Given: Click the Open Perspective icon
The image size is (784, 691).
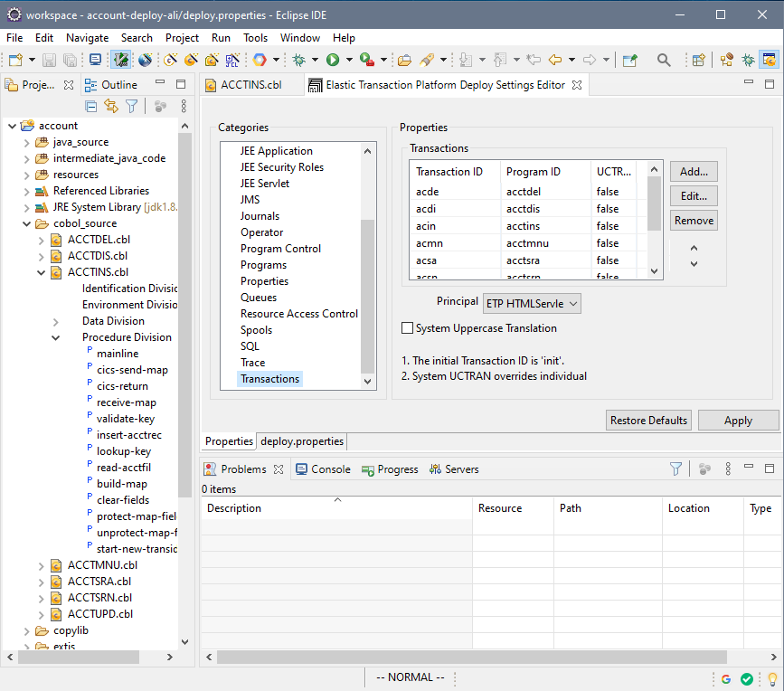Looking at the screenshot, I should (698, 60).
